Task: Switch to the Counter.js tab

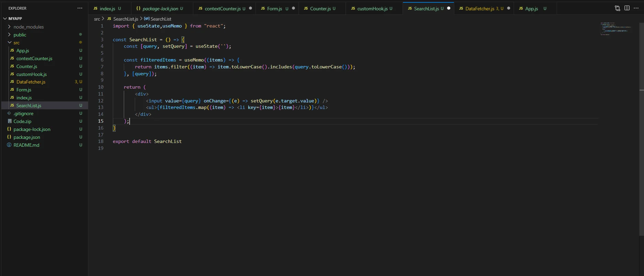Action: click(x=322, y=9)
